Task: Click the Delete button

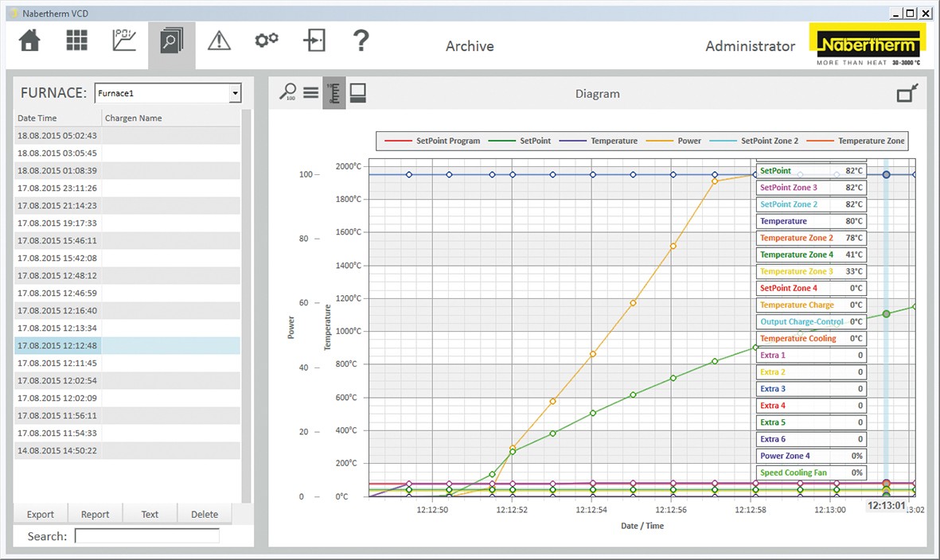Action: point(205,514)
